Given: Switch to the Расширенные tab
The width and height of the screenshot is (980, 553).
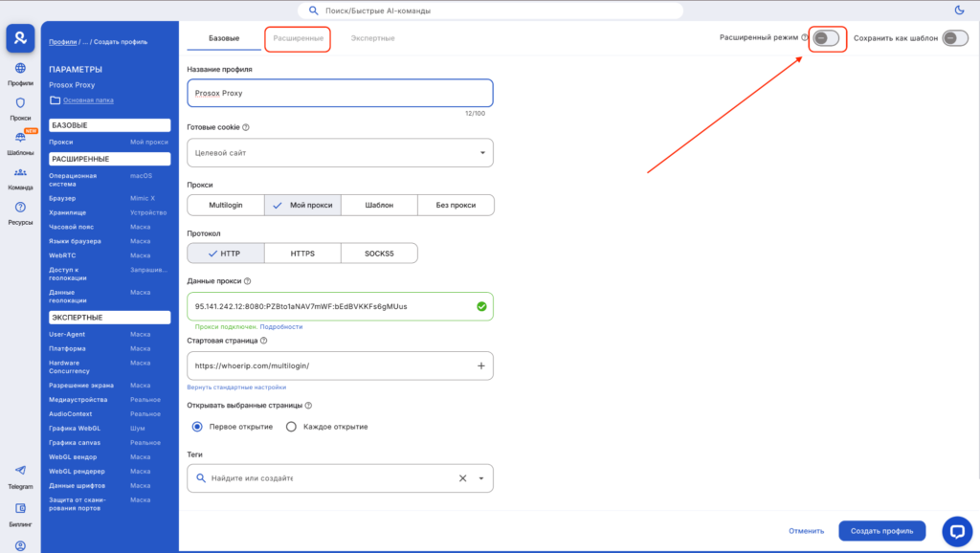Looking at the screenshot, I should point(298,38).
